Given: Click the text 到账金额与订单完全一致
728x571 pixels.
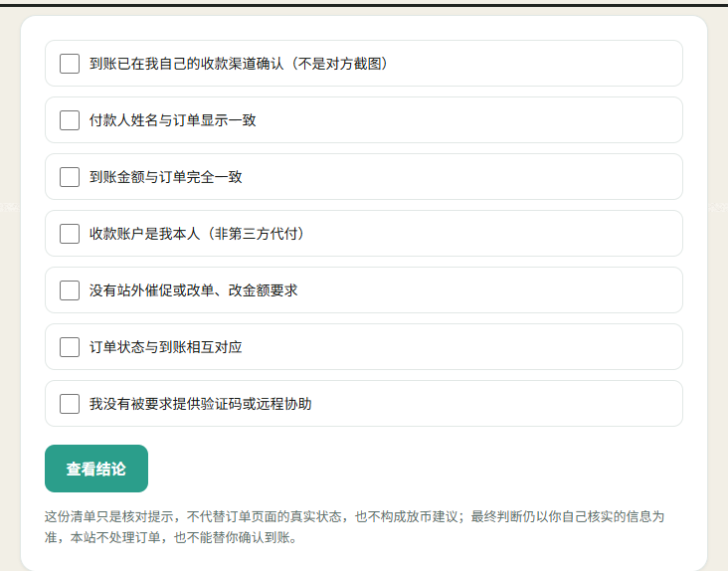Looking at the screenshot, I should point(166,177).
